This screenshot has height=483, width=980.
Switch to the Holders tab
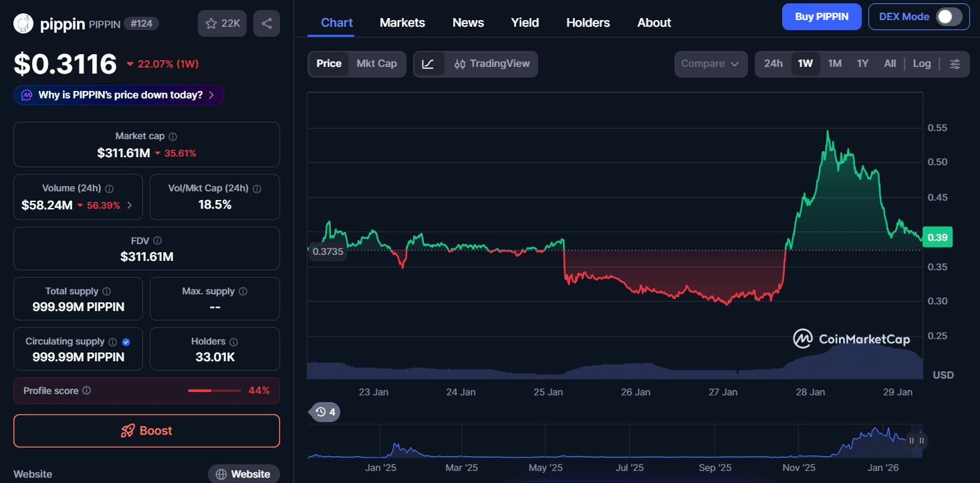588,23
